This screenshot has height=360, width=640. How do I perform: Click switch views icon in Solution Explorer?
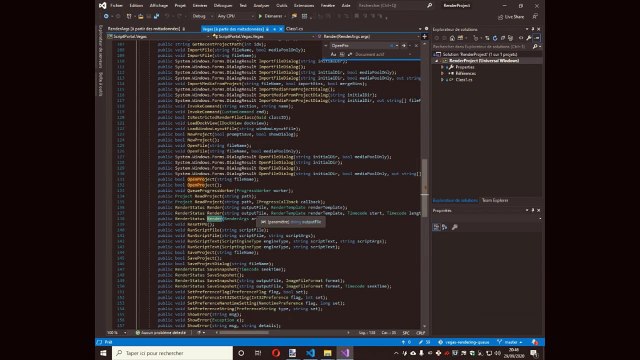point(461,38)
